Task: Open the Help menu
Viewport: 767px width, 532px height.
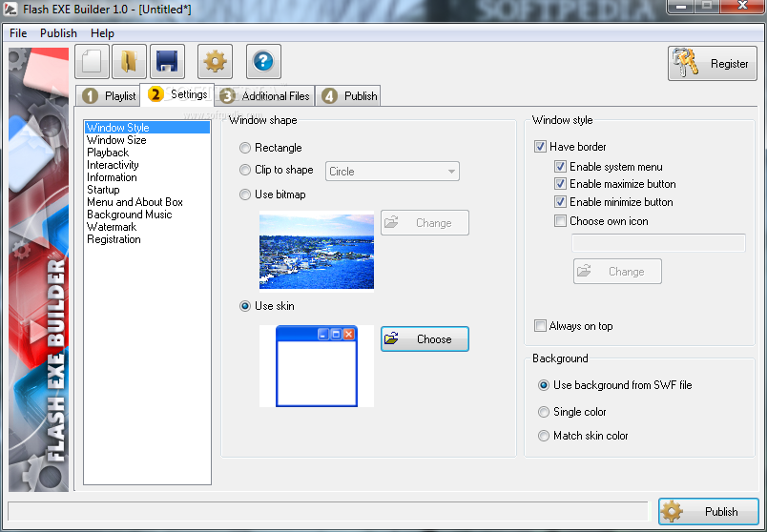Action: [102, 33]
